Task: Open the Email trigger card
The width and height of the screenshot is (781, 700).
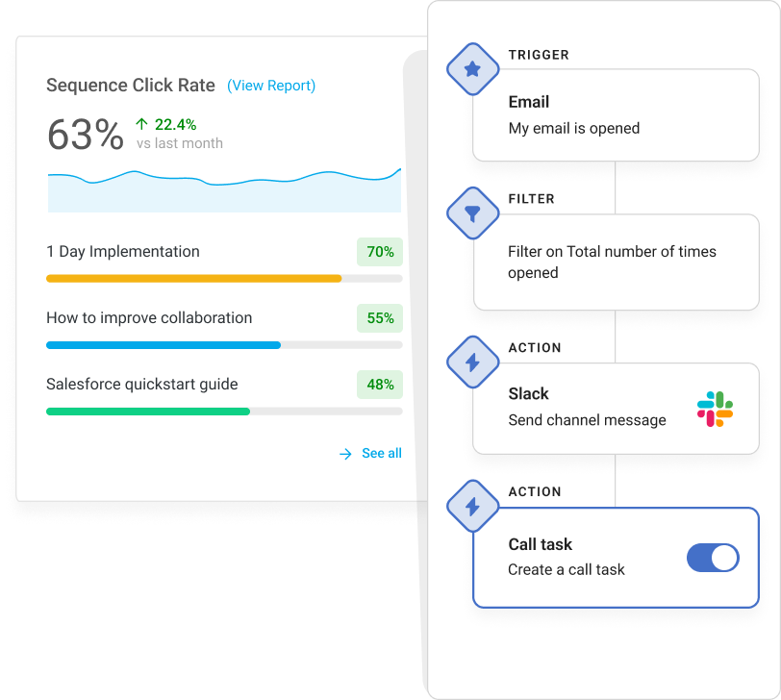Action: pos(616,115)
